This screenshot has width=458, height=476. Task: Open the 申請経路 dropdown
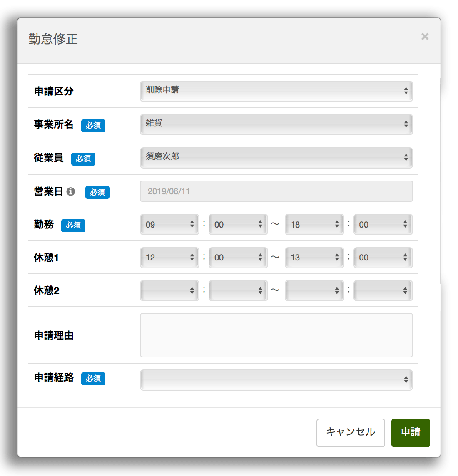click(x=276, y=380)
